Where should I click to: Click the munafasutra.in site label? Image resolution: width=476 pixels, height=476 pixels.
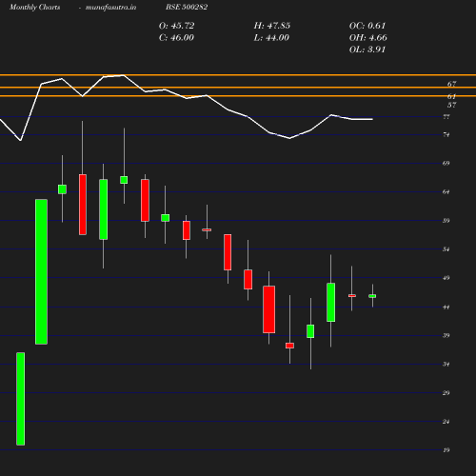tap(110, 7)
